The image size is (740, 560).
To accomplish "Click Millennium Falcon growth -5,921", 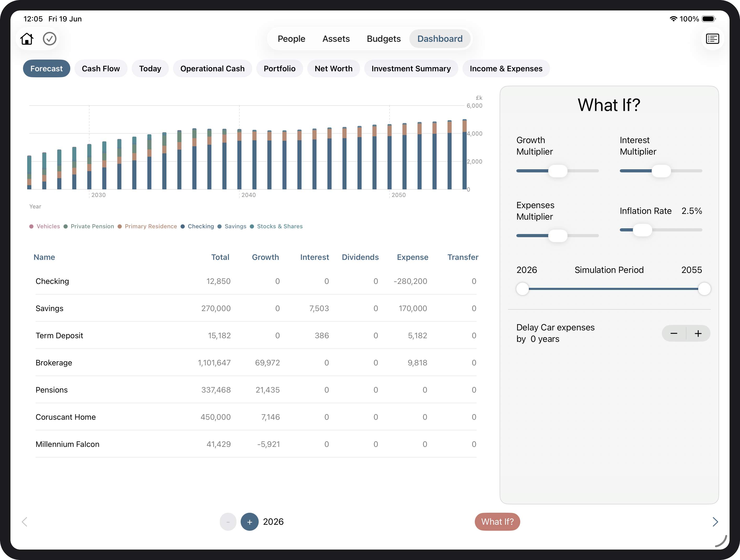I will click(268, 444).
